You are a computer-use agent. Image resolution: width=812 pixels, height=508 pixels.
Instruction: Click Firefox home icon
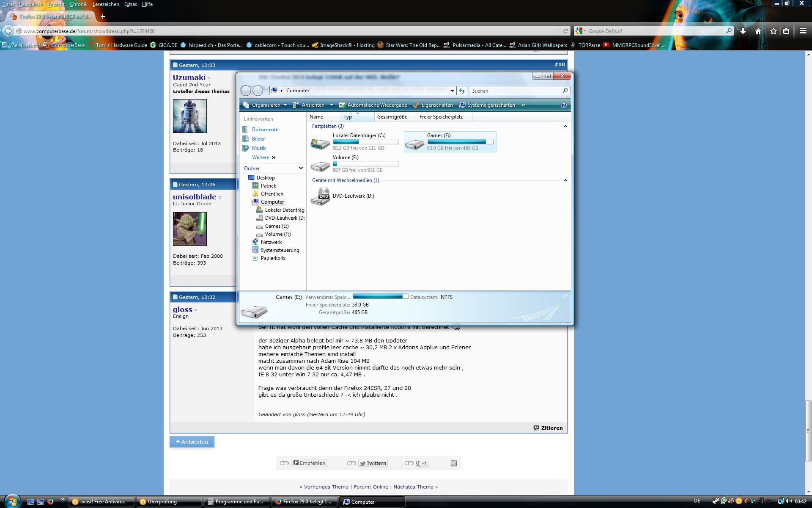(x=758, y=31)
